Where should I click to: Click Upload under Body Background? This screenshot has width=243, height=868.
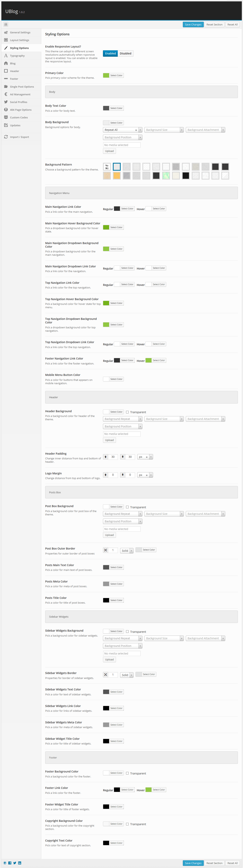(x=109, y=151)
